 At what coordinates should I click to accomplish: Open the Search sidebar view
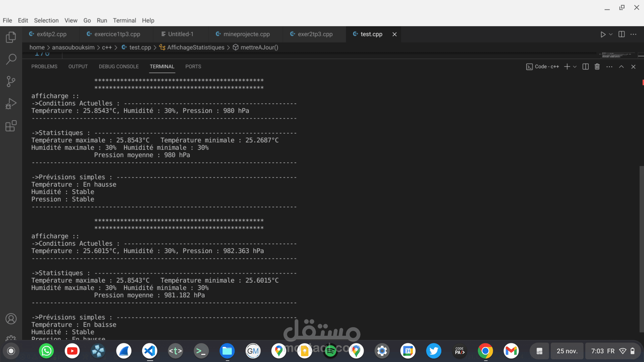(11, 59)
